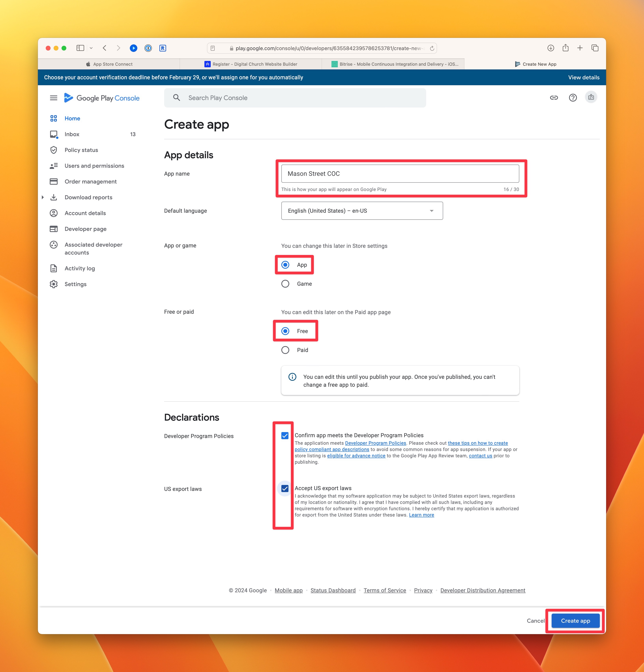Screen dimensions: 644x672
Task: Click the Inbox icon in sidebar
Action: [53, 134]
